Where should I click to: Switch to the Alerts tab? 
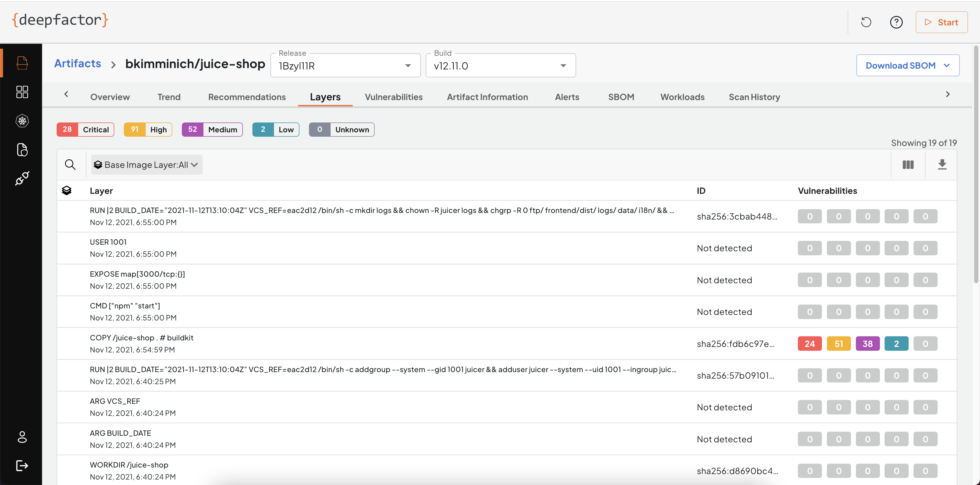pyautogui.click(x=567, y=97)
